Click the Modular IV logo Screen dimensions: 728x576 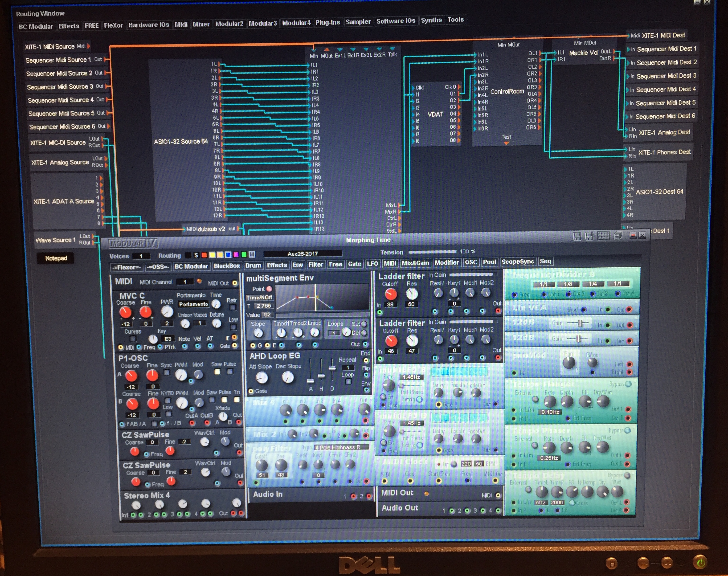coord(134,244)
